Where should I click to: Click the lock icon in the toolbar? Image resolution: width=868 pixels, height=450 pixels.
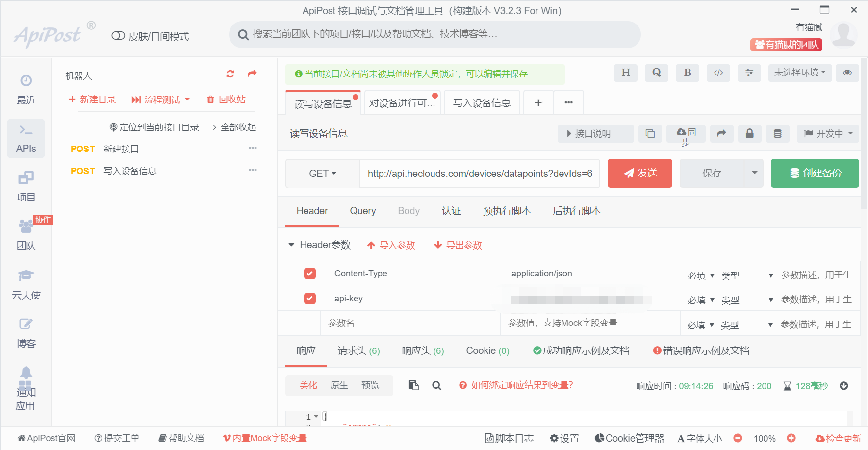(x=749, y=133)
